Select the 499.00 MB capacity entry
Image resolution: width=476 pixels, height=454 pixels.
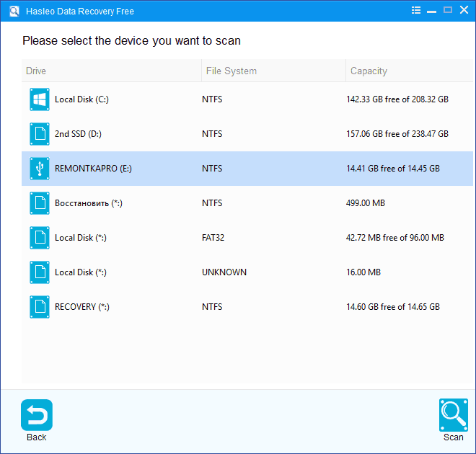coord(365,203)
